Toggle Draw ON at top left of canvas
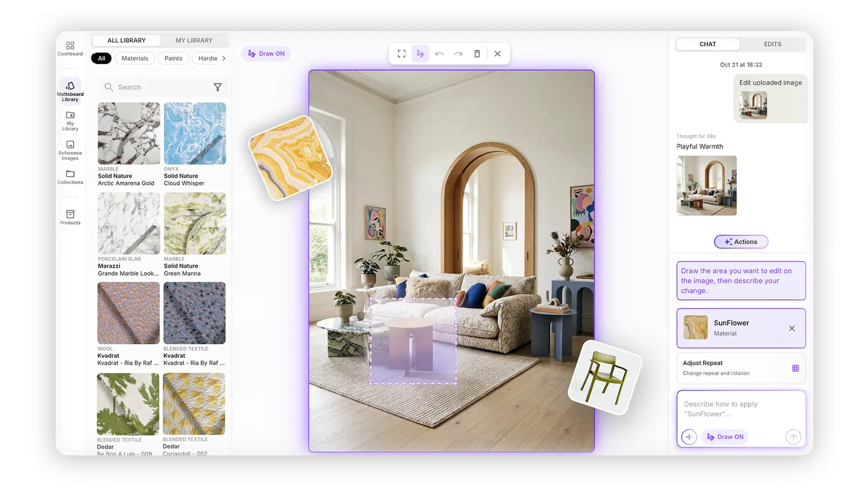 pos(266,54)
